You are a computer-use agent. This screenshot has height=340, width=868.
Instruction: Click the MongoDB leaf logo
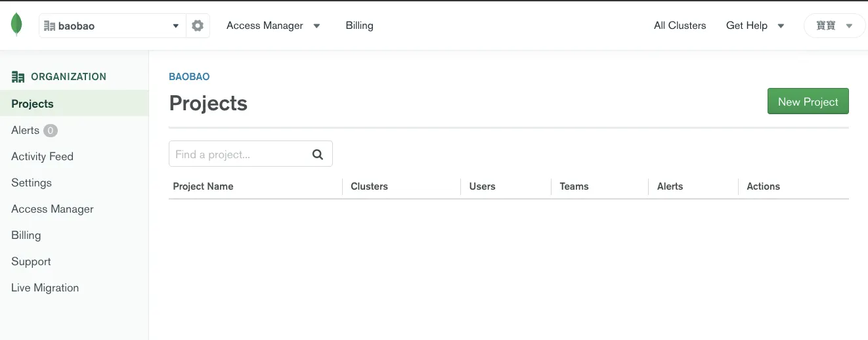point(16,25)
